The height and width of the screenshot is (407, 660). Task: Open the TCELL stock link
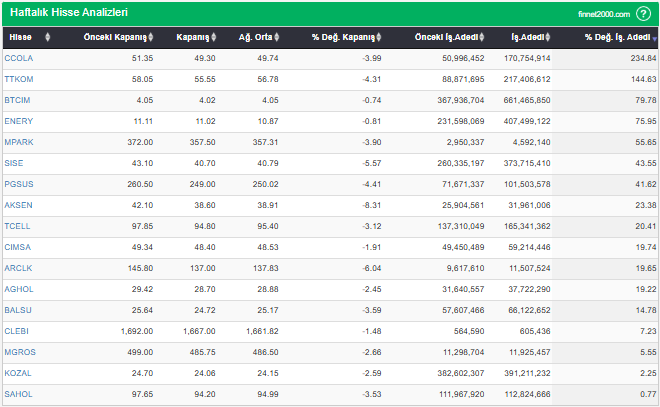pyautogui.click(x=17, y=226)
